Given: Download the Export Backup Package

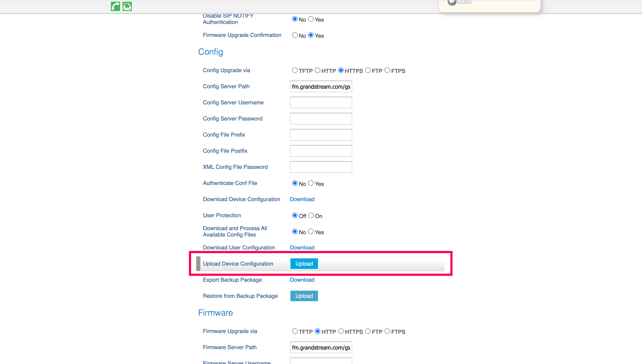Looking at the screenshot, I should [302, 280].
